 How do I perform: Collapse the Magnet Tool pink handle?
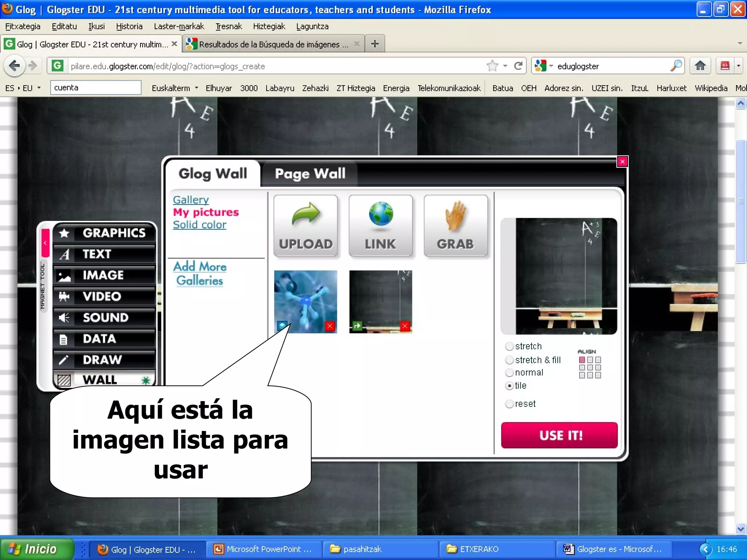pyautogui.click(x=45, y=242)
